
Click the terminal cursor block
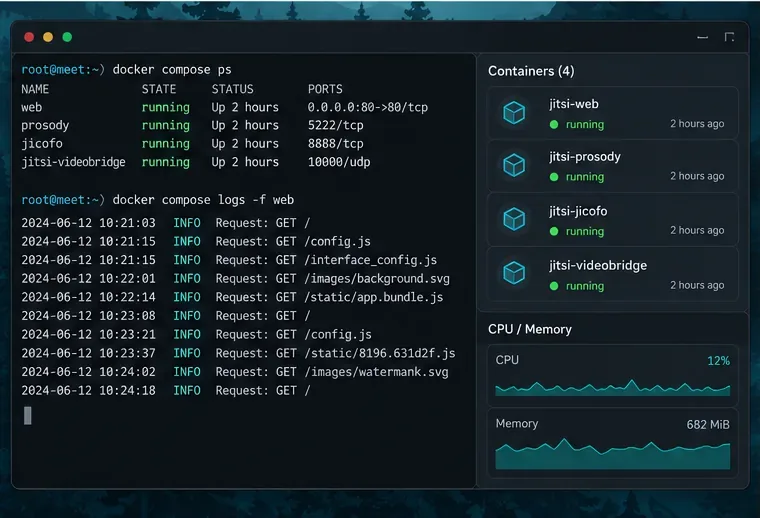28,416
